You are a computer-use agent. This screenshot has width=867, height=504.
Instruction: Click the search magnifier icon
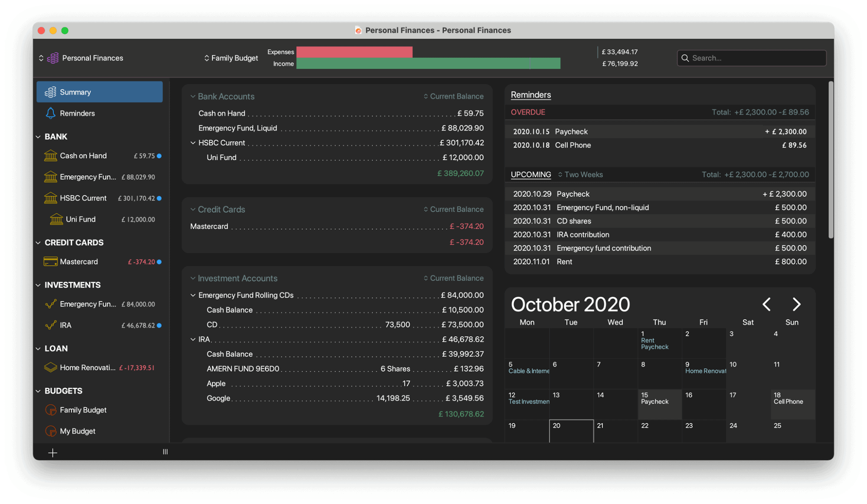[x=685, y=58]
